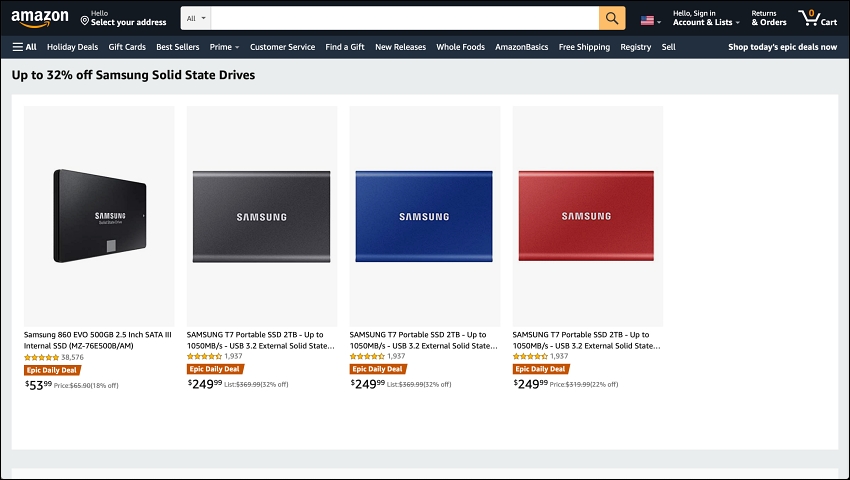Go to Whole Foods
The width and height of the screenshot is (850, 480).
[461, 47]
